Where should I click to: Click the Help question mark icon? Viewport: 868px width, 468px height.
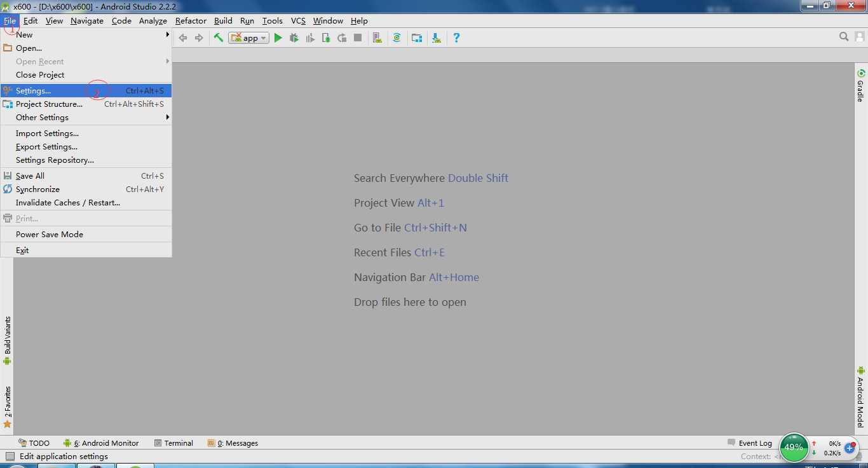tap(456, 38)
